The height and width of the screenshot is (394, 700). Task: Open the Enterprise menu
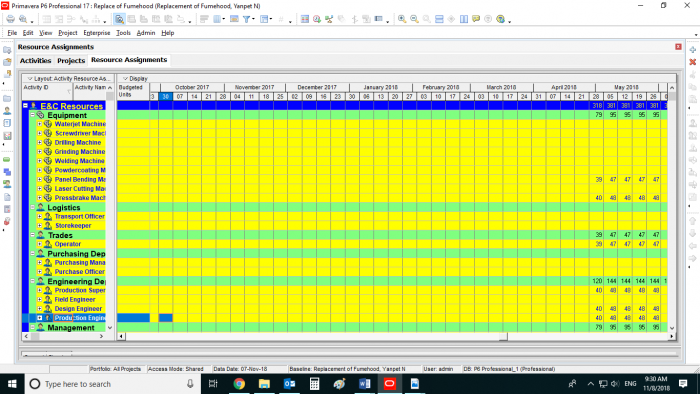[x=96, y=33]
